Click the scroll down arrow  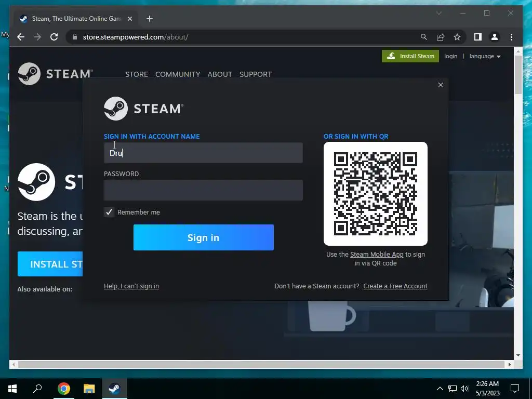[x=518, y=355]
